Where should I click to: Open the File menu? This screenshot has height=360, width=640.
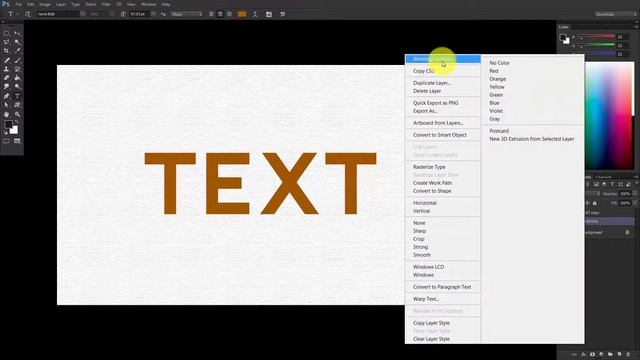coord(18,4)
